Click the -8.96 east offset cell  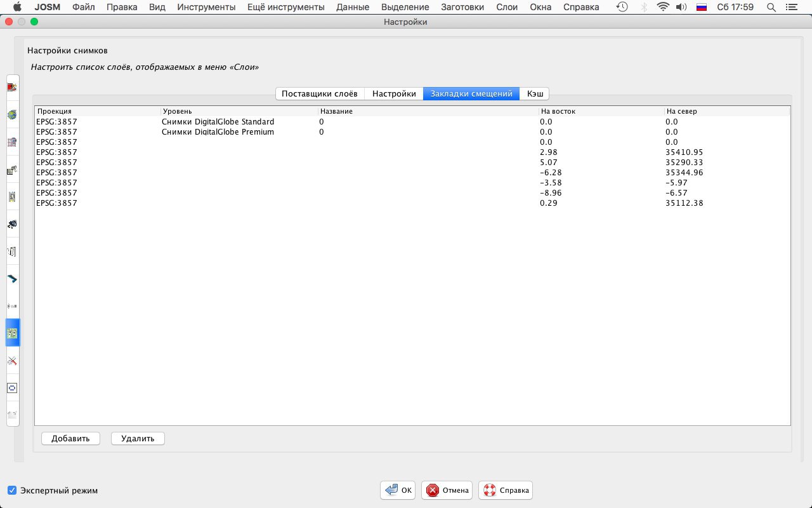[x=602, y=192]
